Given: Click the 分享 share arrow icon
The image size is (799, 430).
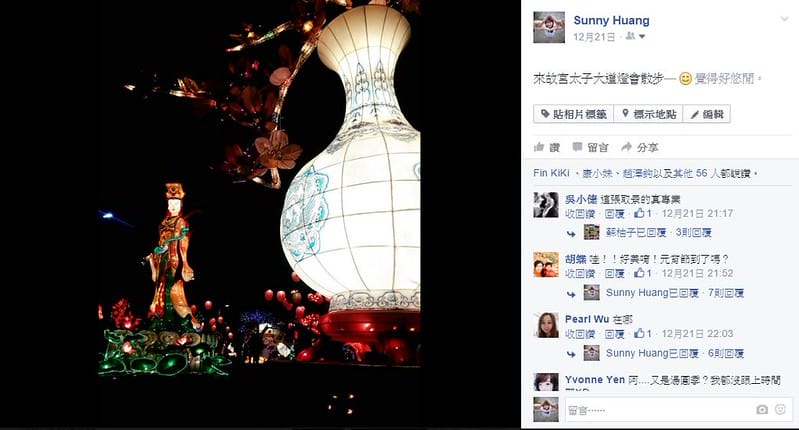Looking at the screenshot, I should (x=626, y=147).
